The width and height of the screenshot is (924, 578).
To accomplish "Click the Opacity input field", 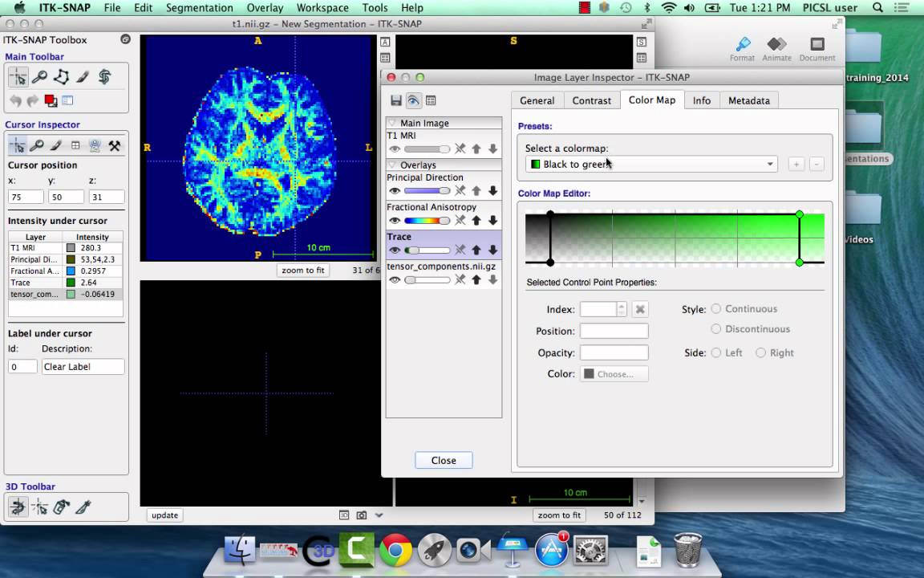I will point(614,352).
